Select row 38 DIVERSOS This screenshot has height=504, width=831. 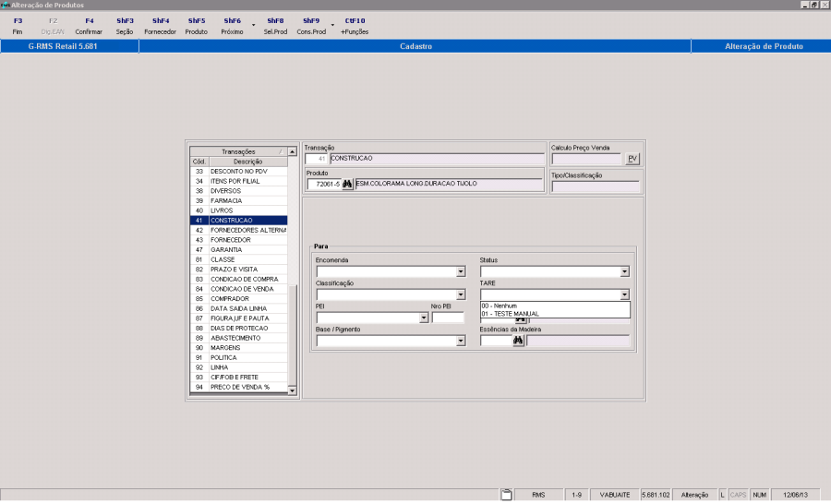tap(238, 191)
